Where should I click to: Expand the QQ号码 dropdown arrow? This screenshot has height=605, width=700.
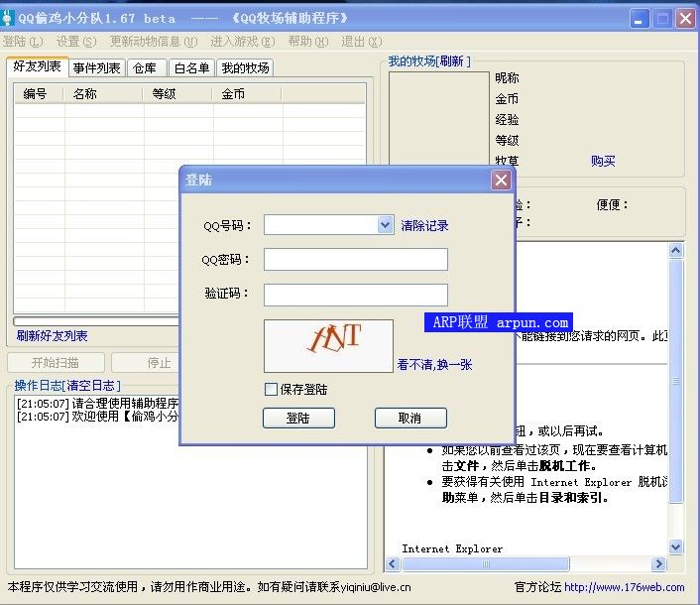(x=385, y=224)
